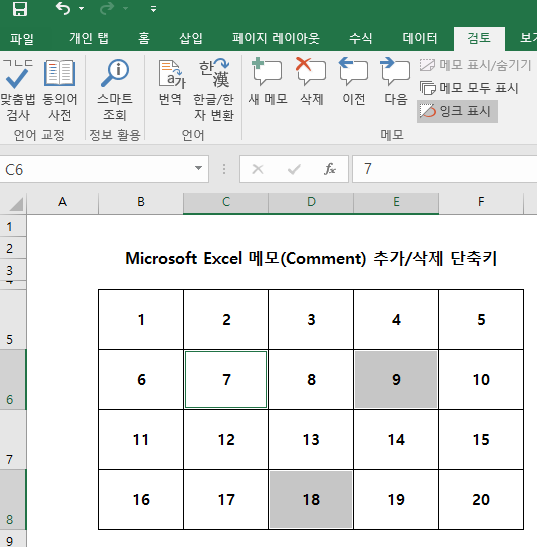The width and height of the screenshot is (537, 547).
Task: Switch to the 개인 탭 ribbon tab
Action: [89, 38]
